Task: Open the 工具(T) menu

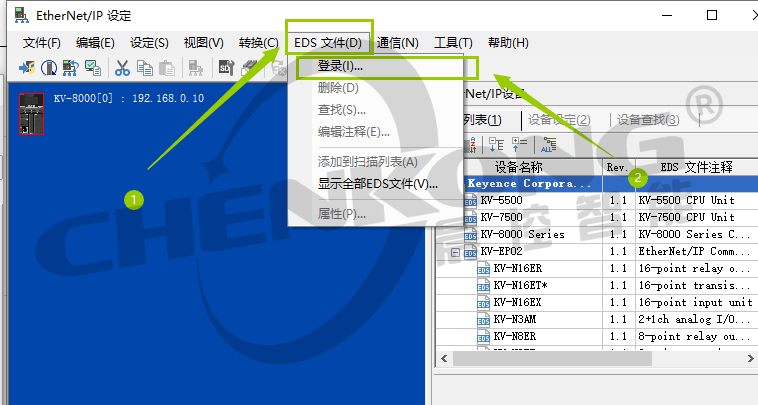Action: click(453, 43)
